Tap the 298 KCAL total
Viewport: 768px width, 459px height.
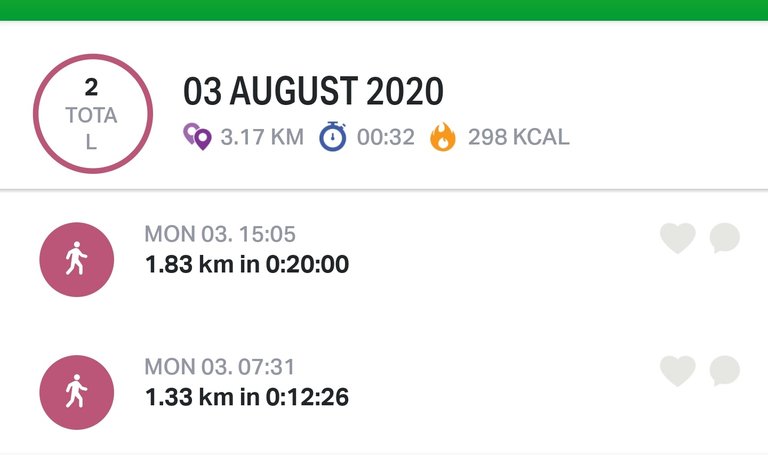pos(519,137)
